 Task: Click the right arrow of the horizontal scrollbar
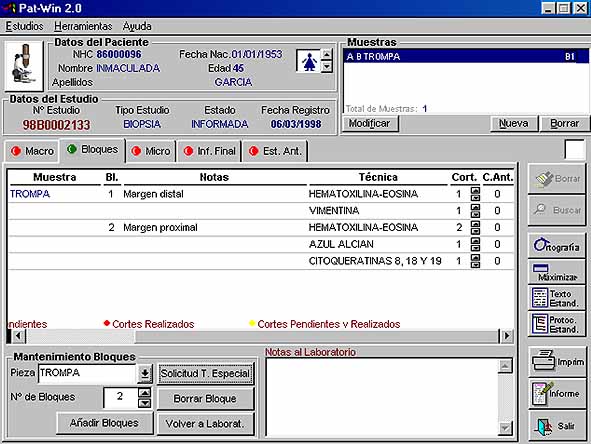point(507,335)
